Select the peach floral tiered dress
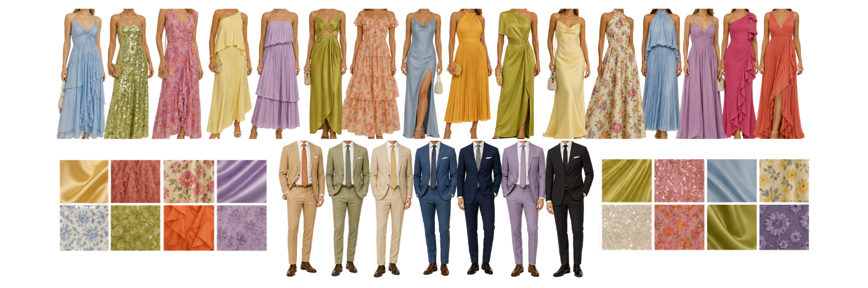This screenshot has height=288, width=868. pos(371,73)
